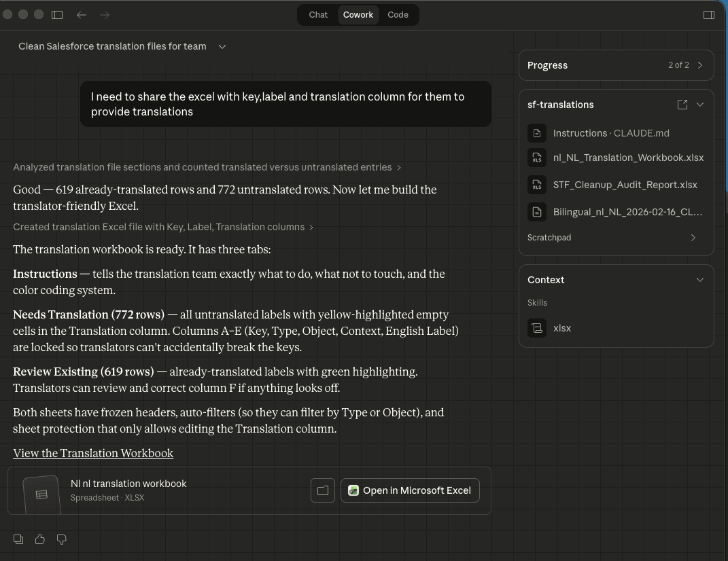Open conversation title dropdown chevron
Screen dimensions: 728x561
(222, 46)
